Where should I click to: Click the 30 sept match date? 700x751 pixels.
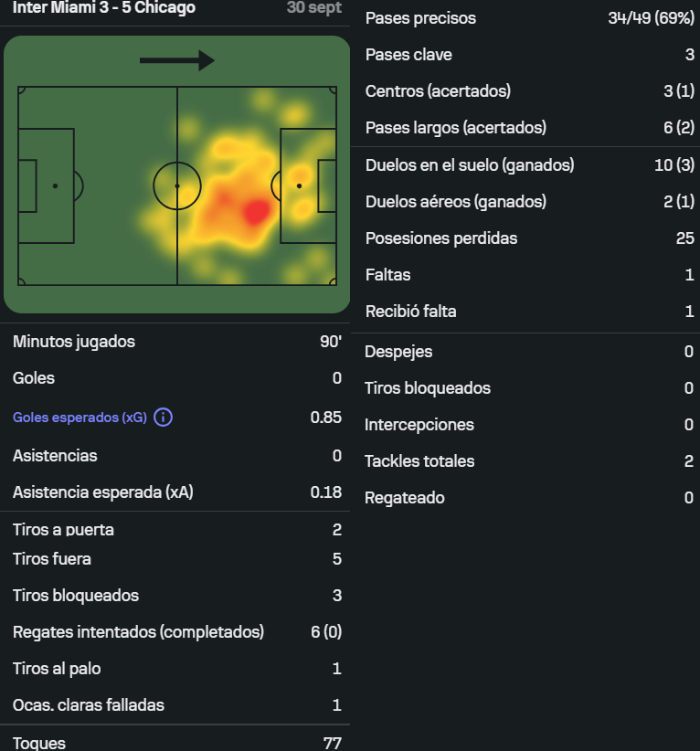(x=313, y=8)
